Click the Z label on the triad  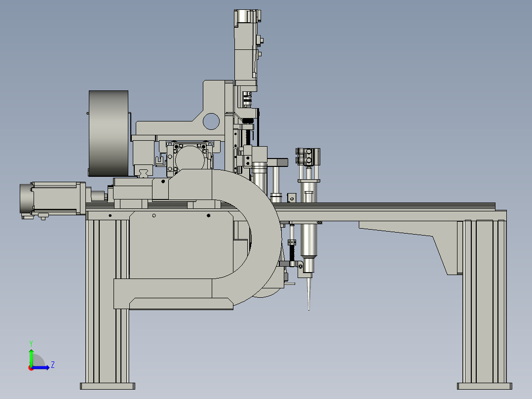point(53,365)
